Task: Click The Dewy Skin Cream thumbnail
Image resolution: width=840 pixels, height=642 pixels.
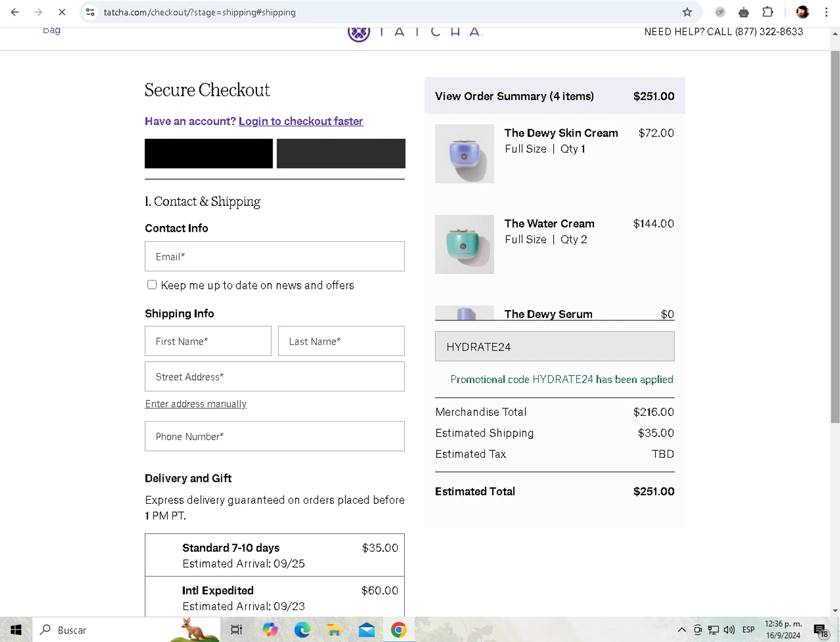Action: click(x=464, y=154)
